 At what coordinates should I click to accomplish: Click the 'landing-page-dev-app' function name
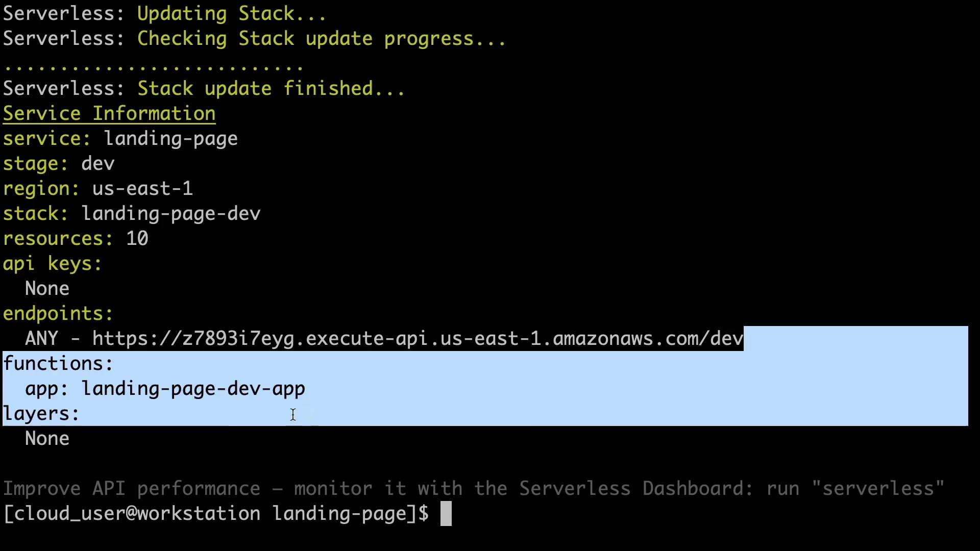pos(193,389)
